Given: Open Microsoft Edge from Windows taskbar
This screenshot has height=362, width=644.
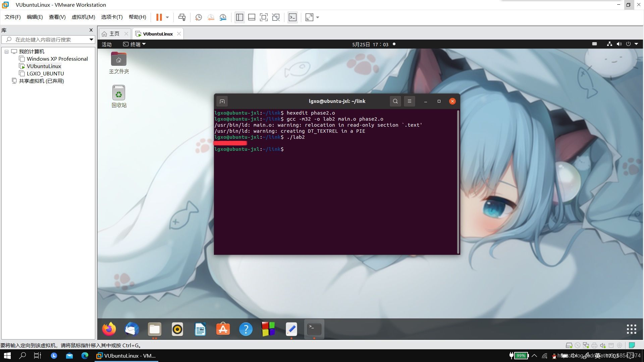Looking at the screenshot, I should click(85, 356).
